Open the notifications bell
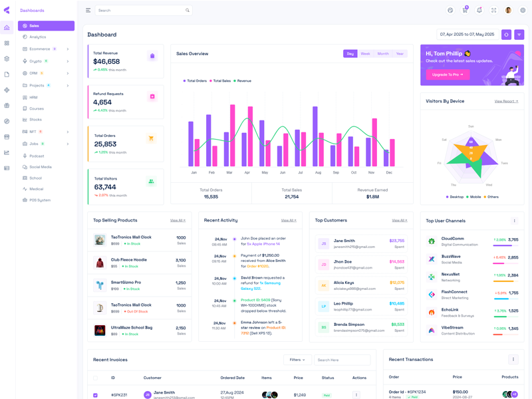 [x=479, y=11]
